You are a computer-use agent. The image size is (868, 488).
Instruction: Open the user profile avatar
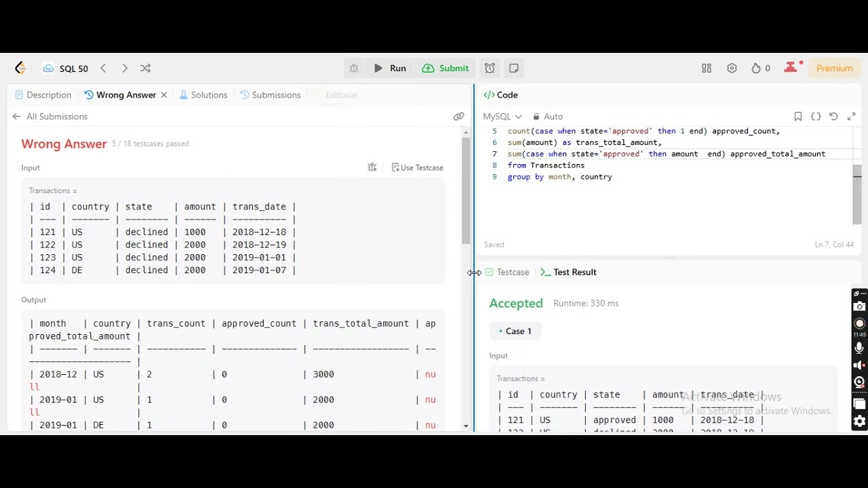791,68
